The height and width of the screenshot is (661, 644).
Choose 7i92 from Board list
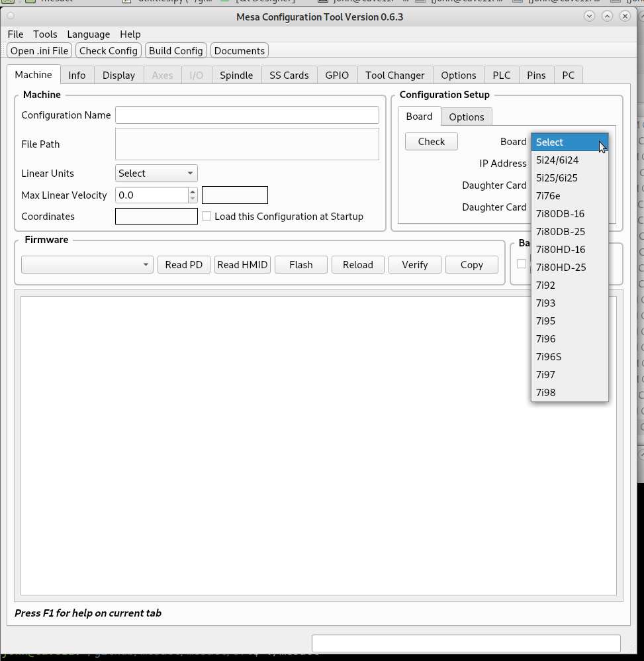[569, 285]
